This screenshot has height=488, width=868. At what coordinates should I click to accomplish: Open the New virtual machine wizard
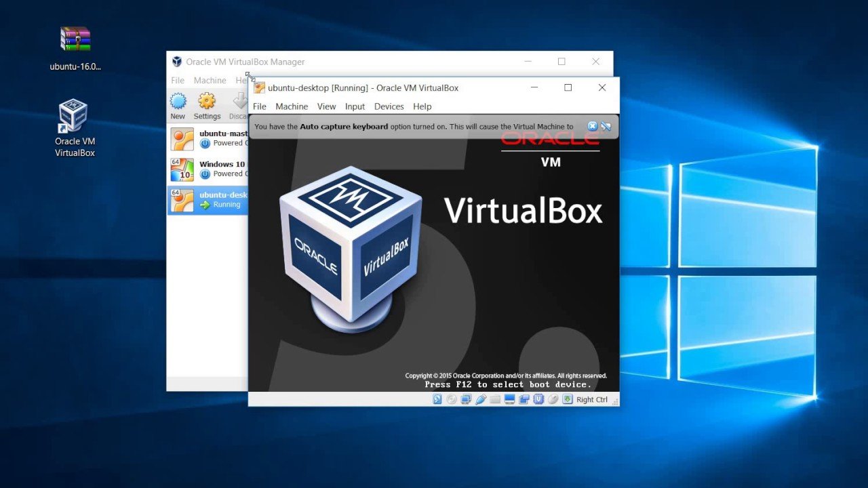pyautogui.click(x=178, y=105)
